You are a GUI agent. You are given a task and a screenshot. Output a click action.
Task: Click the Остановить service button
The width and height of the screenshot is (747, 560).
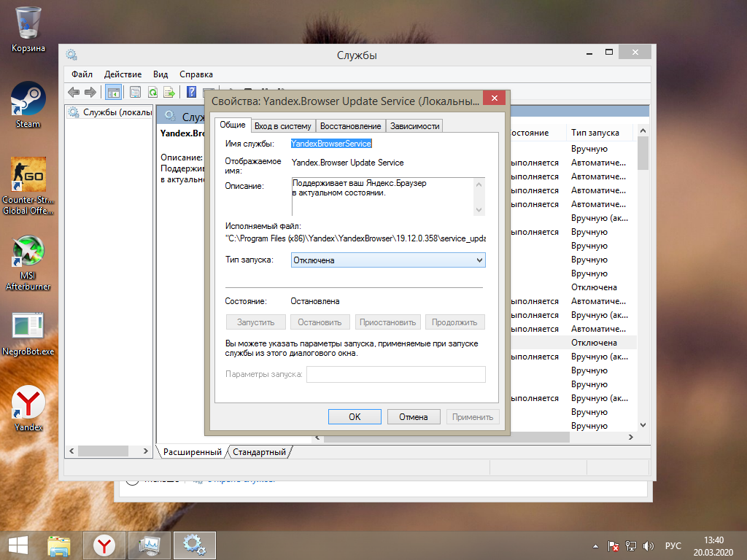[x=320, y=322]
